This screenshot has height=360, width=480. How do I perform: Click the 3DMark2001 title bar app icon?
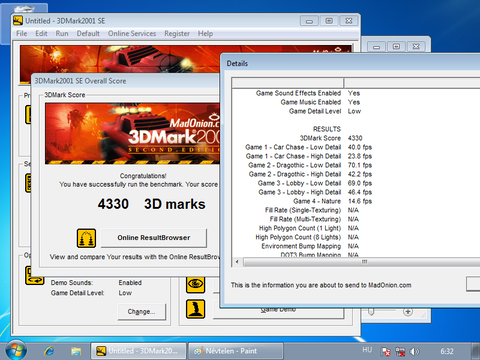tap(18, 21)
